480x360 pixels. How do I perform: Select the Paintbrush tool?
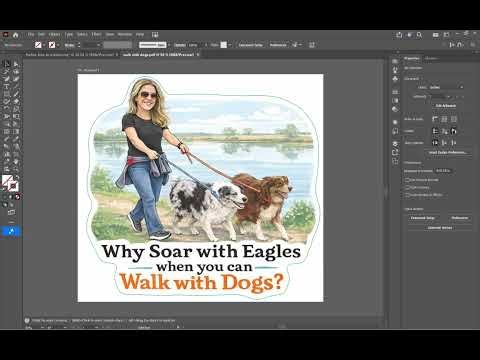(16, 94)
